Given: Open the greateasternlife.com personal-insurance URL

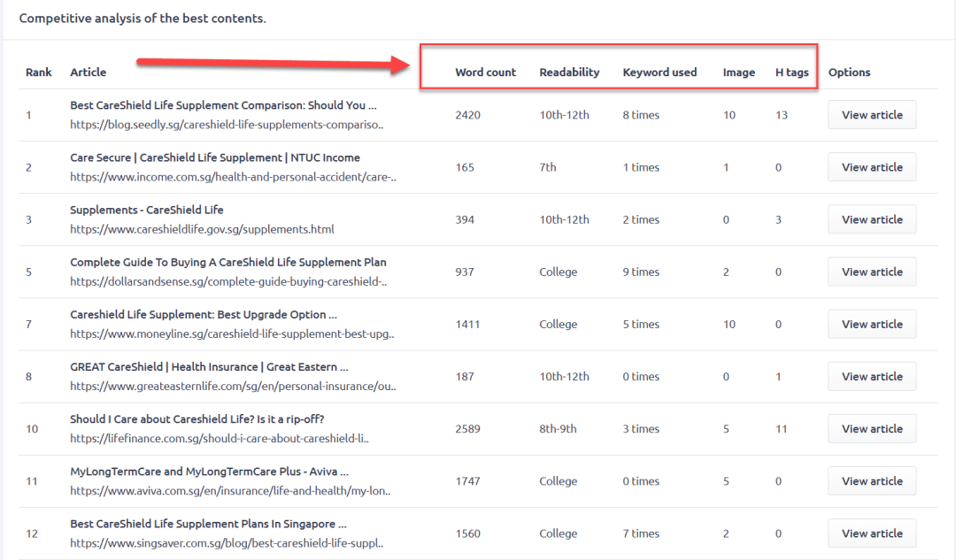Looking at the screenshot, I should (x=233, y=387).
